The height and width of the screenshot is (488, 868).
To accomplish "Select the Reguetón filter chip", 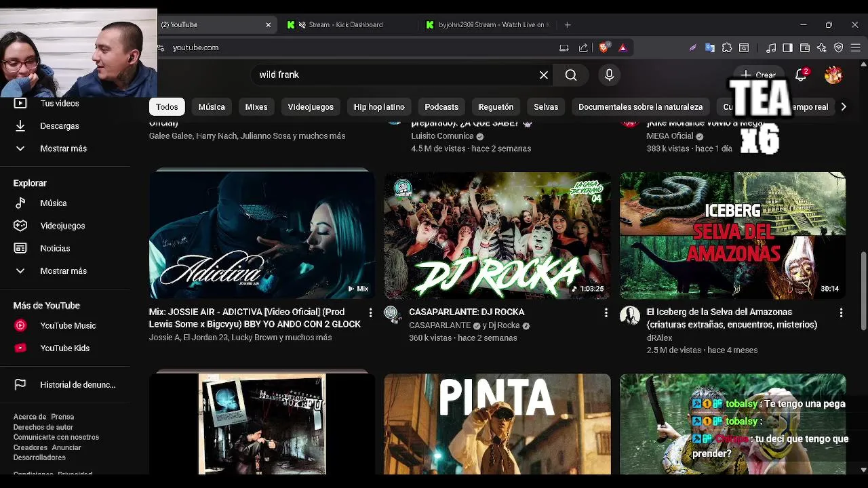I will [x=496, y=107].
